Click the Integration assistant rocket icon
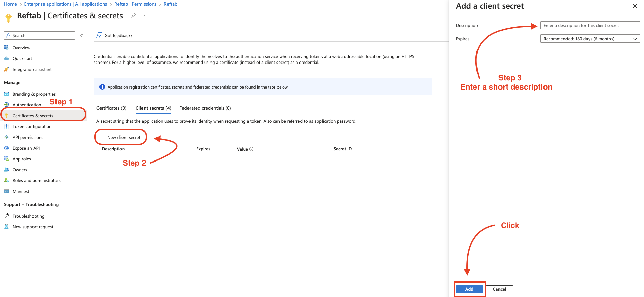 pyautogui.click(x=6, y=69)
